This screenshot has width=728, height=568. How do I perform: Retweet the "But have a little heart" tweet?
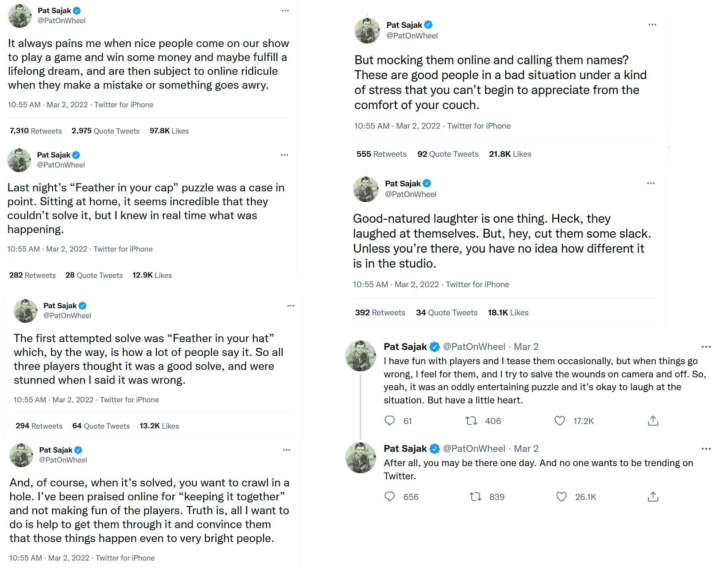tap(471, 421)
